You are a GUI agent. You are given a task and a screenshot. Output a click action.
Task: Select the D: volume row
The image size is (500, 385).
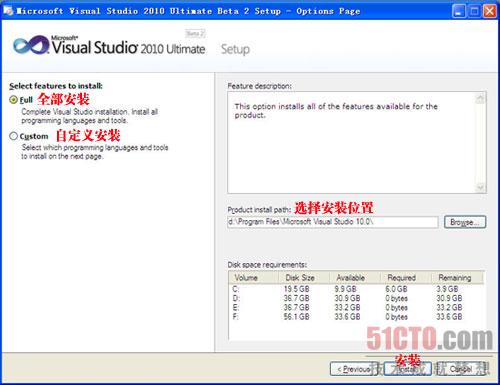pyautogui.click(x=356, y=298)
